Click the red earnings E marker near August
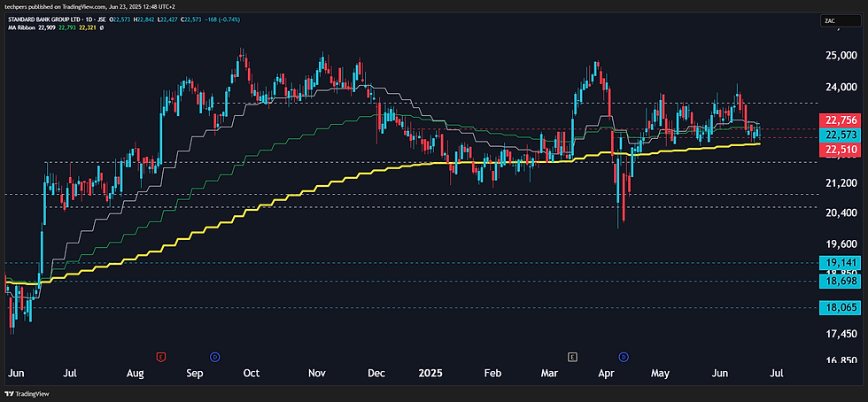The height and width of the screenshot is (402, 868). pyautogui.click(x=161, y=357)
